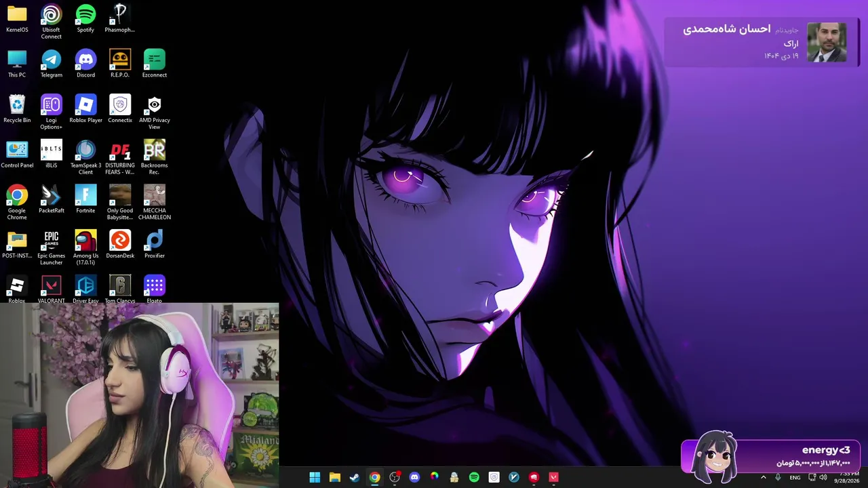Screen dimensions: 868x488
Task: Select the Spotify desktop shortcut
Action: pyautogui.click(x=85, y=19)
